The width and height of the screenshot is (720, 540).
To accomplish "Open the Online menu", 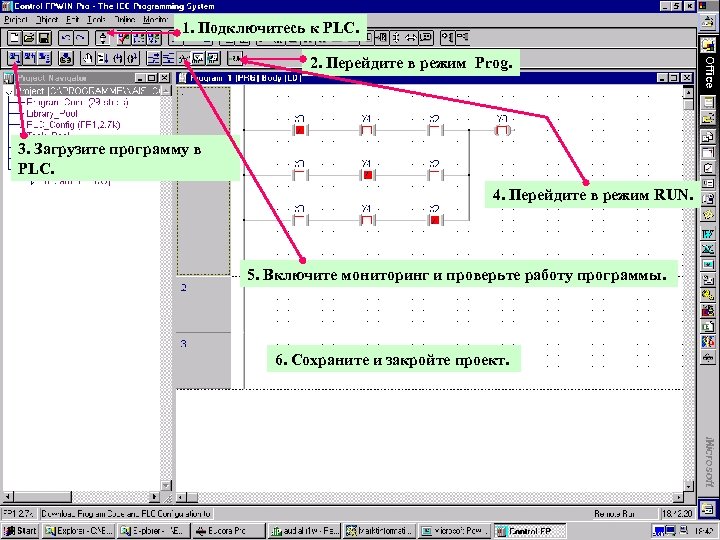I will pyautogui.click(x=125, y=20).
